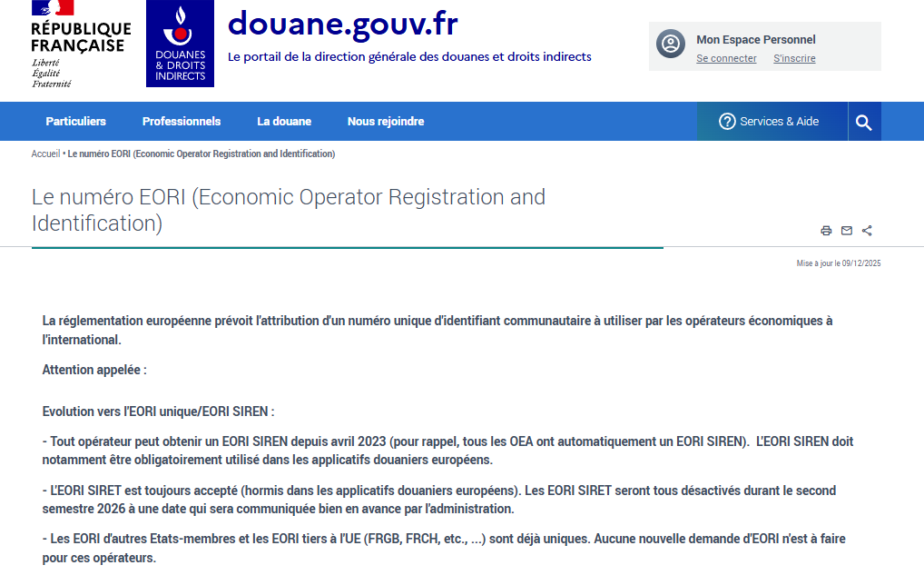Expand the La douane menu

click(x=284, y=122)
